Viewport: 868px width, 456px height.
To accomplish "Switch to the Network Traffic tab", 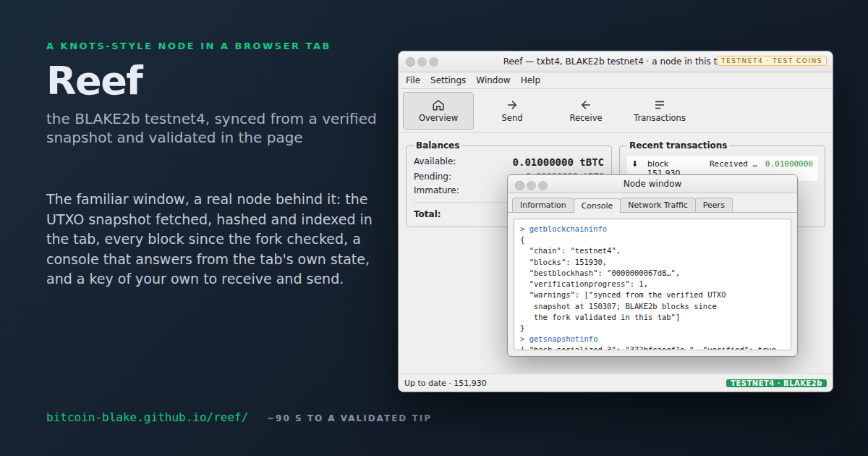I will tap(658, 205).
